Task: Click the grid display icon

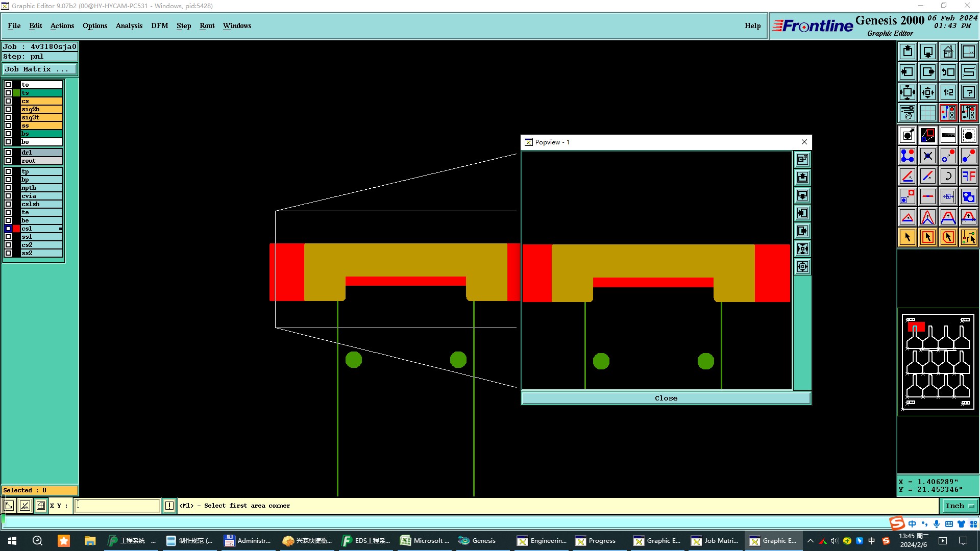Action: 927,113
